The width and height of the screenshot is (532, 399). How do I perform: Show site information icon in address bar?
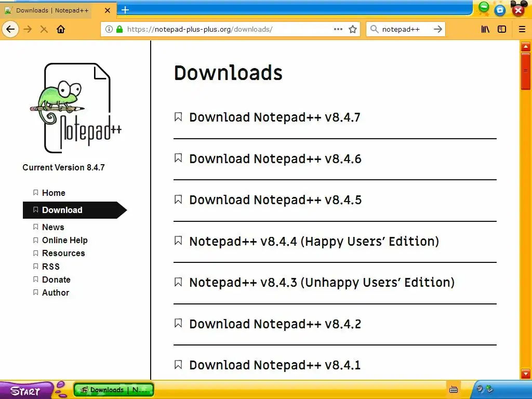[x=109, y=29]
